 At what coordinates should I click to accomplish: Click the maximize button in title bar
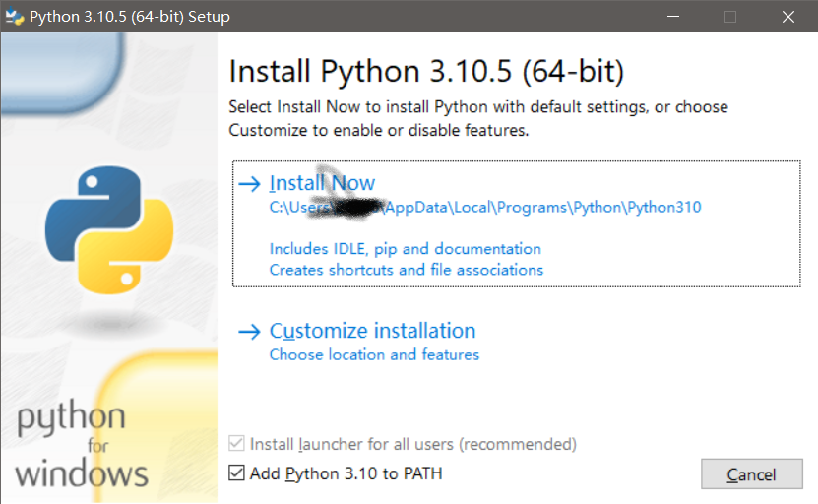pos(730,16)
